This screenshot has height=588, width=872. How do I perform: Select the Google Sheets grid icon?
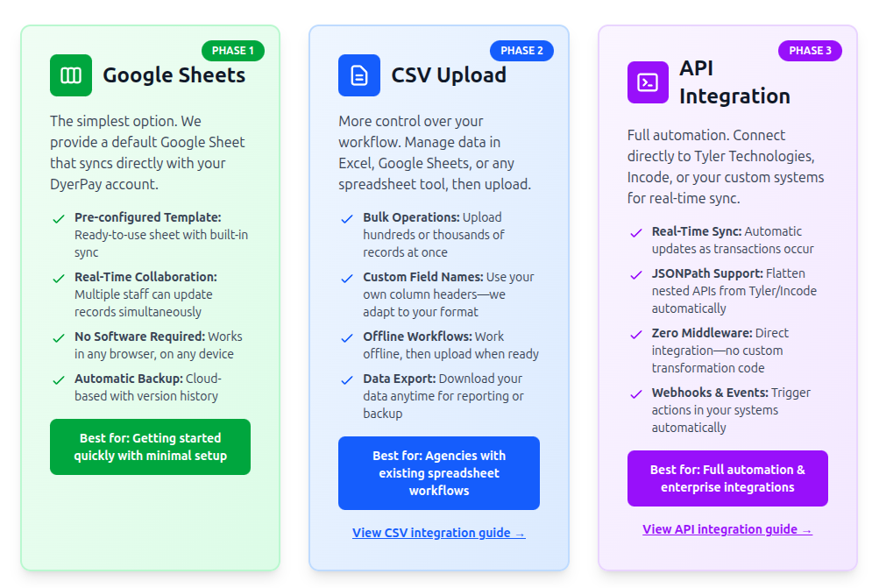pyautogui.click(x=71, y=75)
